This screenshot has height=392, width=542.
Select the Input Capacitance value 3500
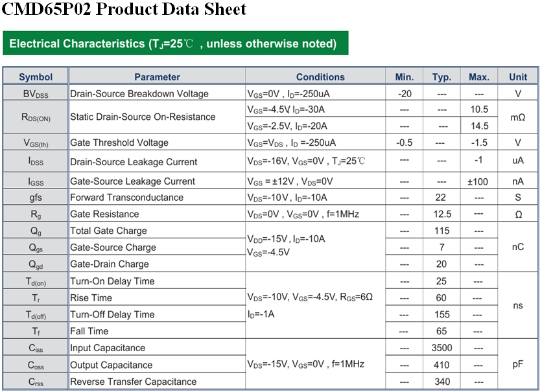pyautogui.click(x=442, y=347)
